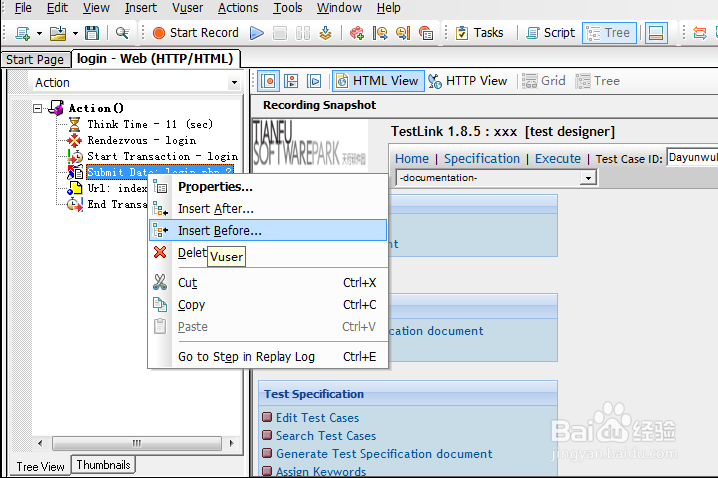
Task: Click the Save floppy disk icon
Action: tap(92, 33)
